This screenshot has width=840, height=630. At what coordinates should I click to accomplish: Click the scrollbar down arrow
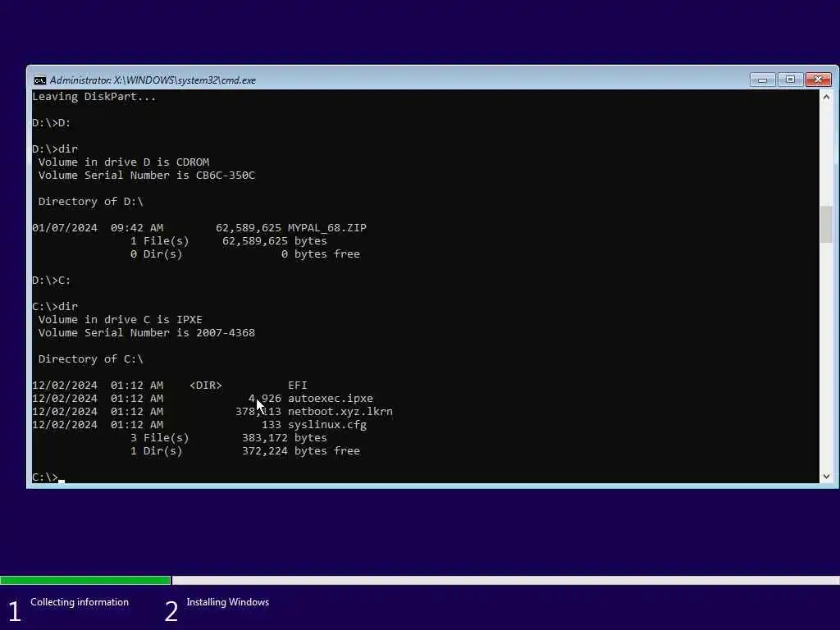pos(826,477)
